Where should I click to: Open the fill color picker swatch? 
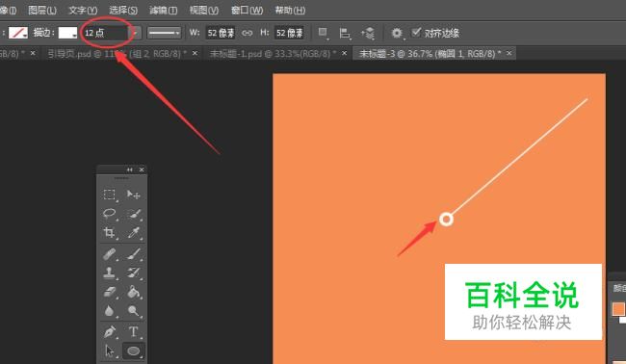(18, 33)
